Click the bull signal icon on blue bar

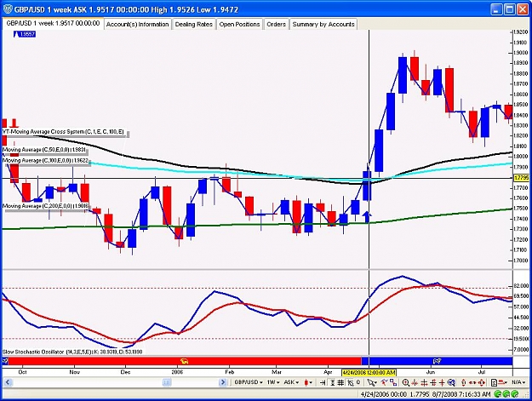pyautogui.click(x=437, y=361)
